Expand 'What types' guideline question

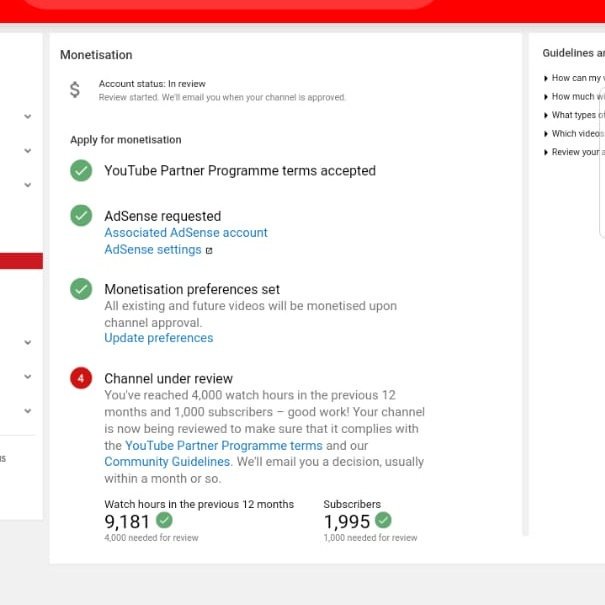pyautogui.click(x=574, y=115)
